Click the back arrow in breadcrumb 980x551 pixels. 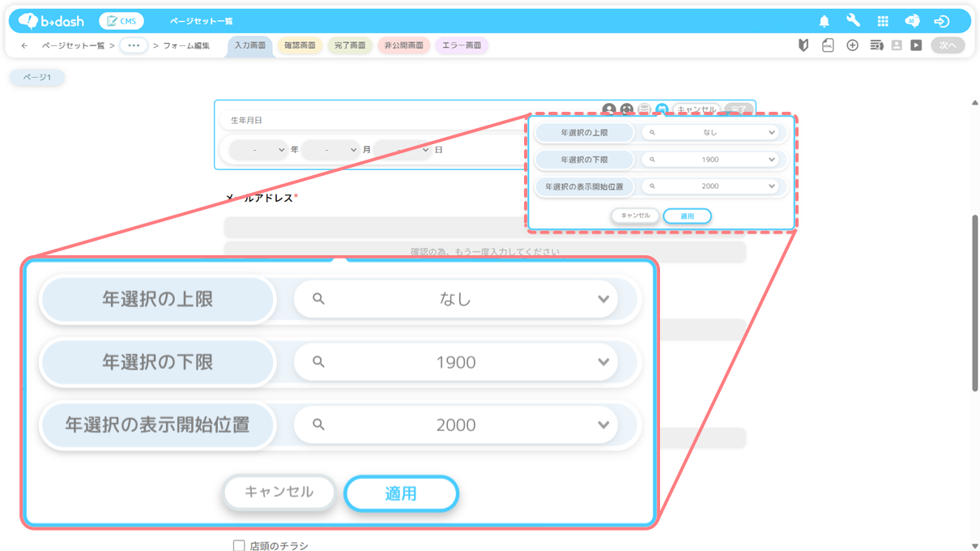pos(24,45)
